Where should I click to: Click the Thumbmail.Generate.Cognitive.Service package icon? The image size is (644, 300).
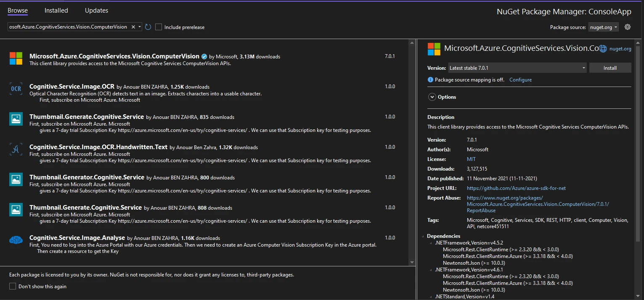16,119
